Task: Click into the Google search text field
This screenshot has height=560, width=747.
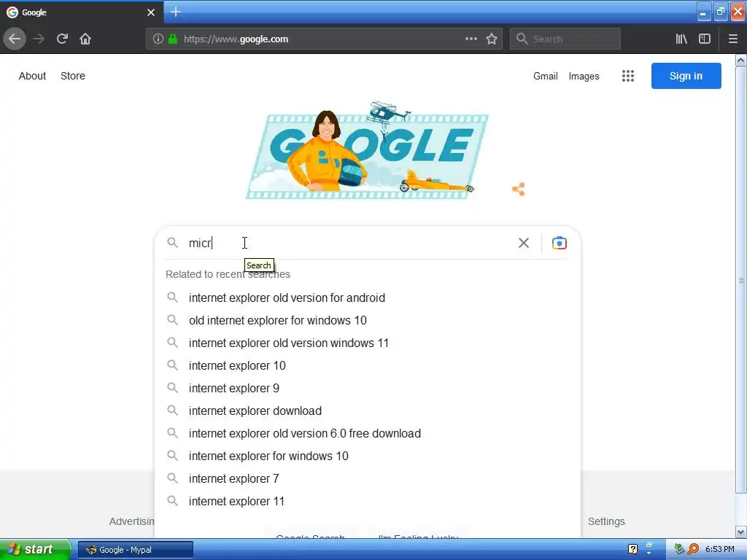Action: 350,243
